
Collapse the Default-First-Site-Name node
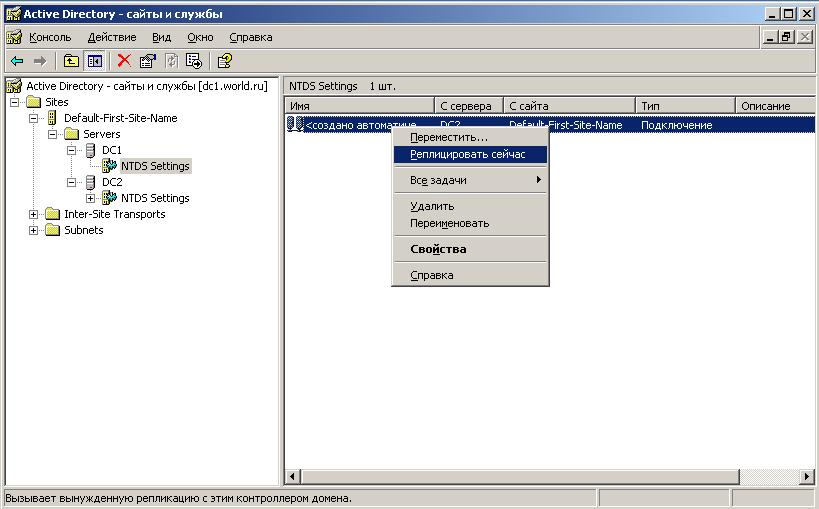pyautogui.click(x=33, y=118)
